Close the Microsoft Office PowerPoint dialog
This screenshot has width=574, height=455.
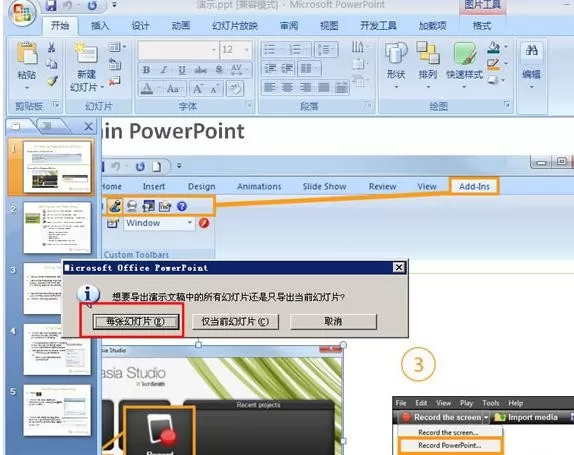tap(399, 267)
